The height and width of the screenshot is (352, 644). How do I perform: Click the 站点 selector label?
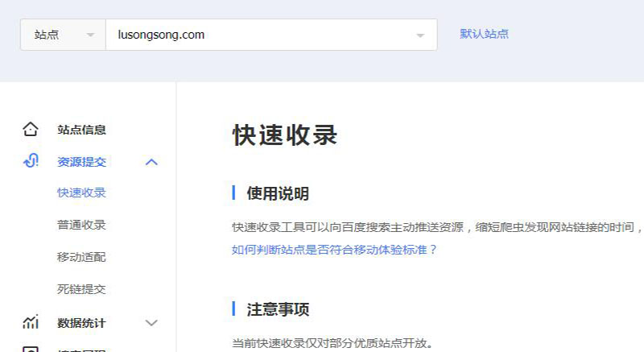pos(47,35)
